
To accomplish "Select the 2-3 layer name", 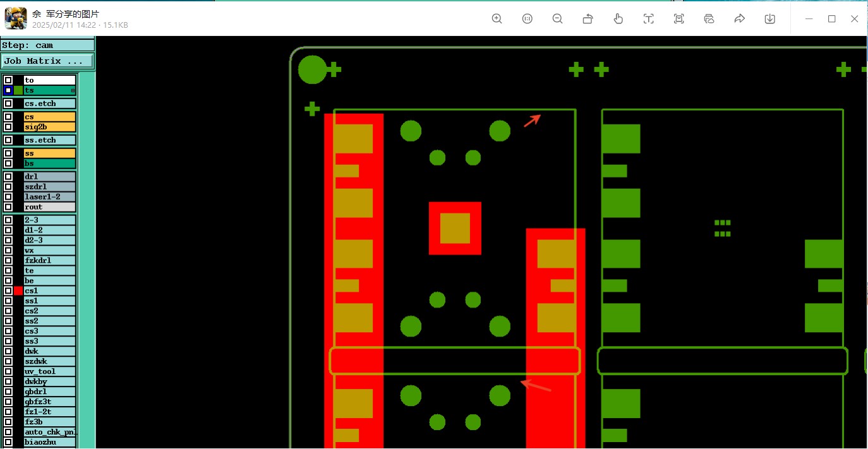I will point(50,220).
